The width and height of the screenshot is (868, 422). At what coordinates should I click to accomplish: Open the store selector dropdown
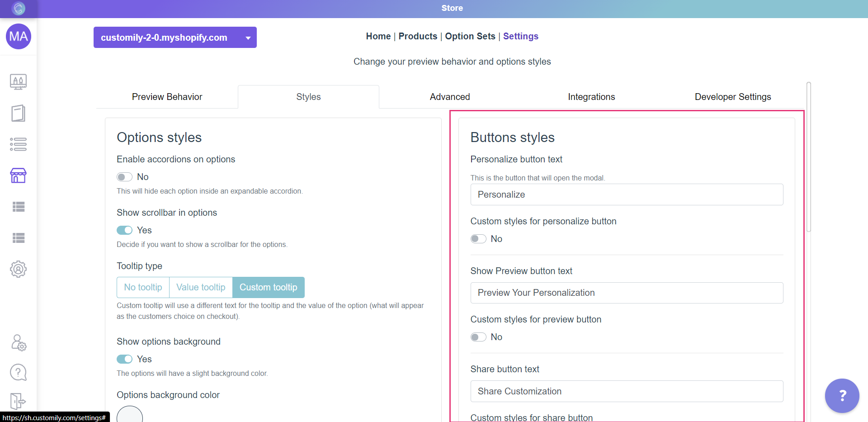(247, 38)
